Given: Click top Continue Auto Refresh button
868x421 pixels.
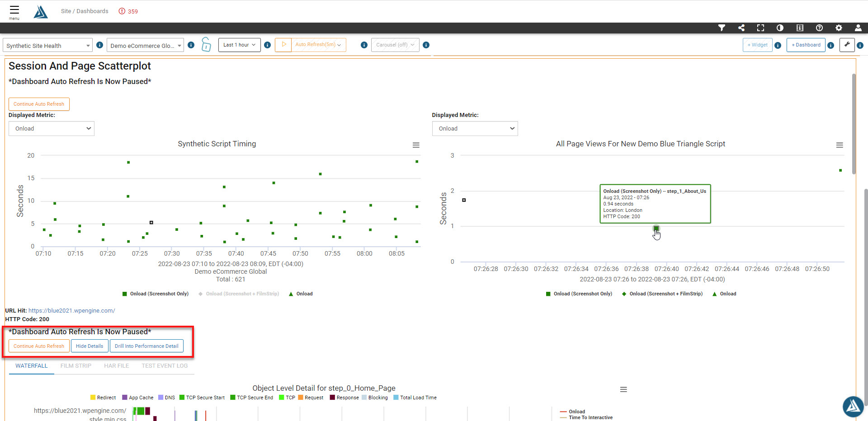Looking at the screenshot, I should tap(39, 104).
